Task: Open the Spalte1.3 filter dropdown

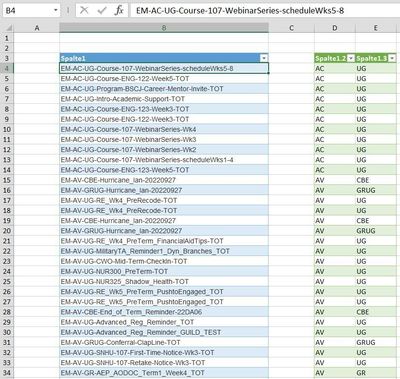Action: tap(392, 58)
